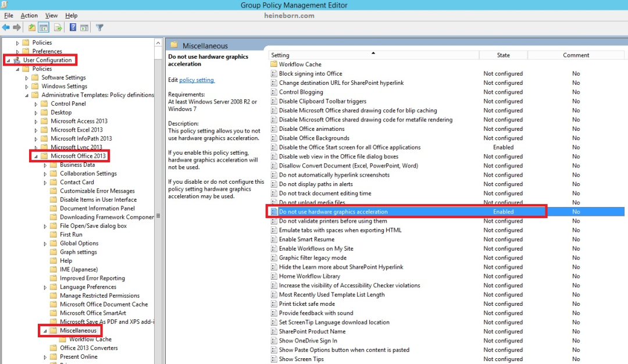
Task: Select the Microsoft Office SmartArt tree folder
Action: click(93, 313)
